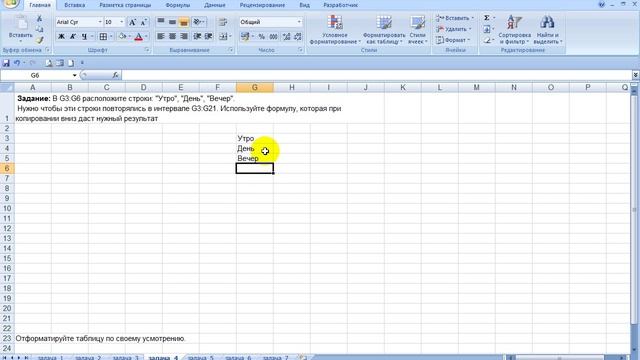Viewport: 640px width, 360px height.
Task: Click the Удалить cells button
Action: [453, 29]
